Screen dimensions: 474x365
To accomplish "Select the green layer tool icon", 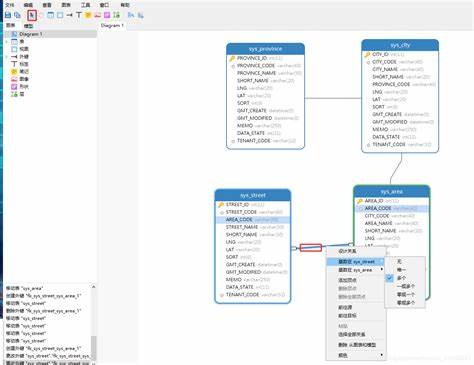I will coord(116,15).
